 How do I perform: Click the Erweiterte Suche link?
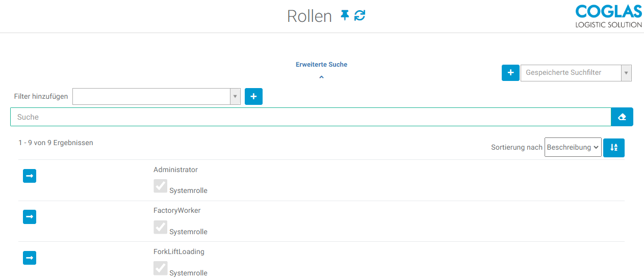321,65
